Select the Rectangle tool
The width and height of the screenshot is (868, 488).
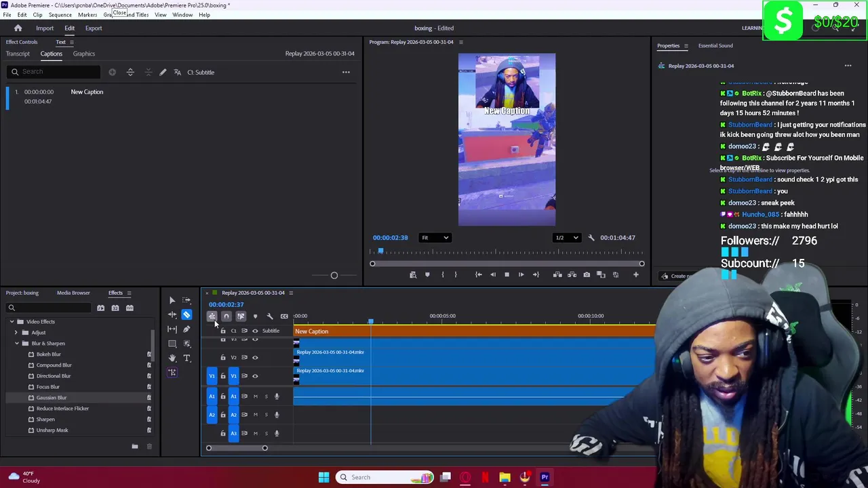172,344
